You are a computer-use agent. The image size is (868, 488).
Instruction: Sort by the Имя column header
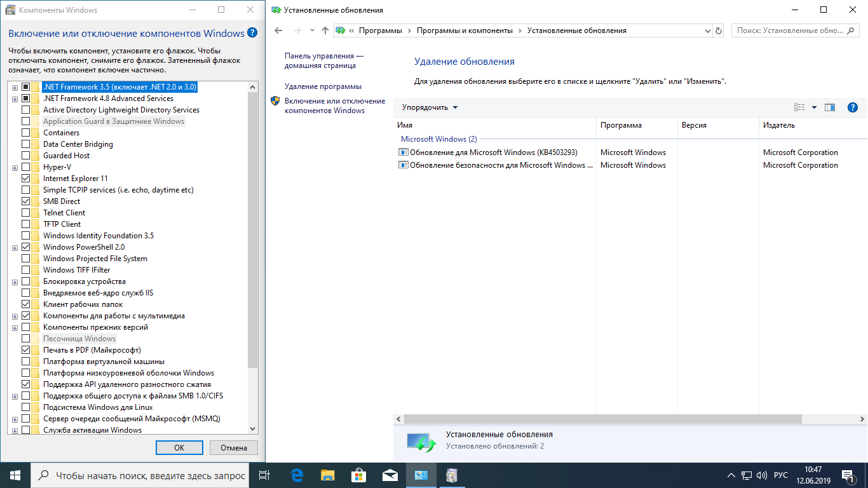click(495, 125)
